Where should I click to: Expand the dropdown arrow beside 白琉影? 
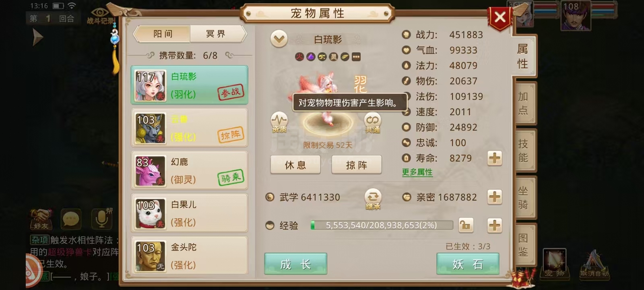pos(279,39)
